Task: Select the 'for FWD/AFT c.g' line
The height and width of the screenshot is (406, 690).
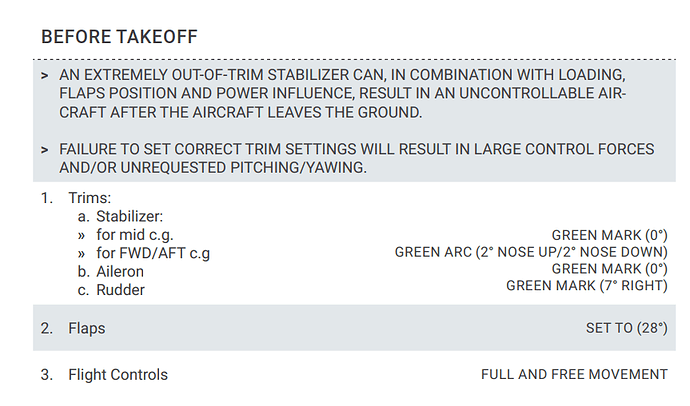Action: [x=153, y=253]
